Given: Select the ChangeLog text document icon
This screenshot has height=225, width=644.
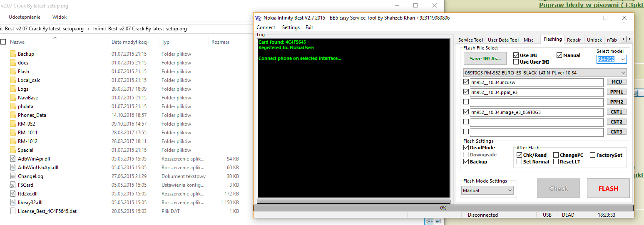Looking at the screenshot, I should [x=13, y=176].
